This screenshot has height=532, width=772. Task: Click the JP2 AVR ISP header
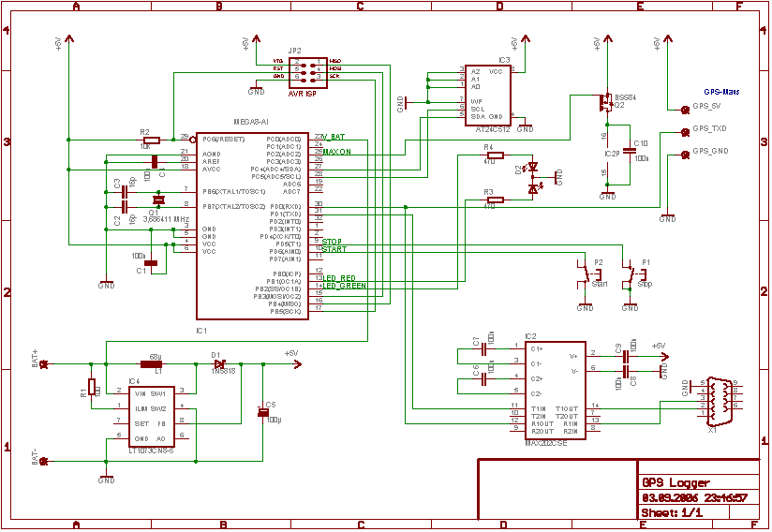click(x=307, y=72)
